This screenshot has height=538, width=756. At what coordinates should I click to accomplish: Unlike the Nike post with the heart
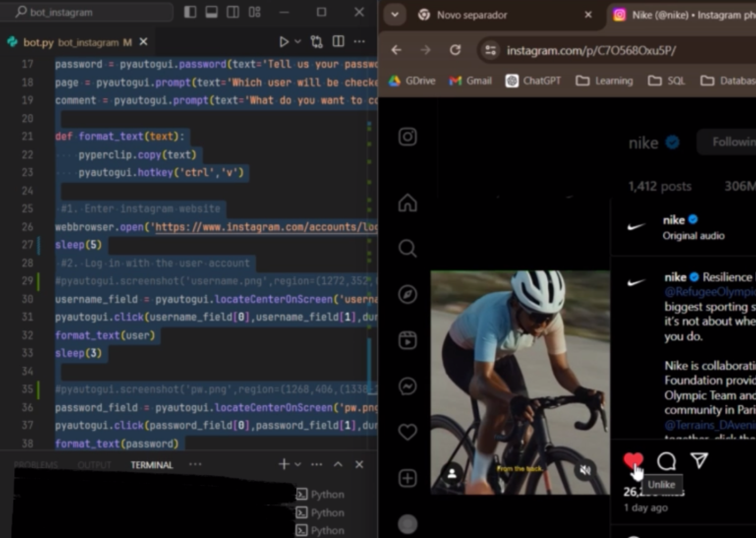(633, 461)
